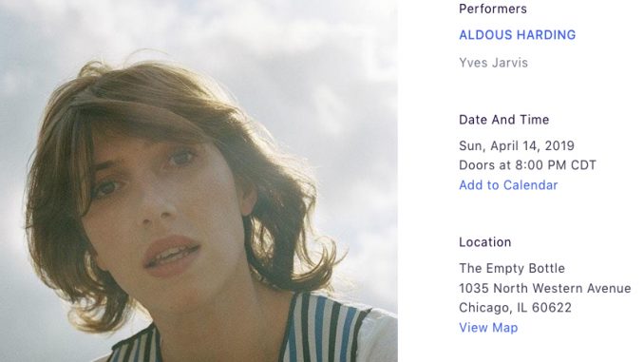
Task: Click the Chicago, IL 60622 line
Action: 515,308
